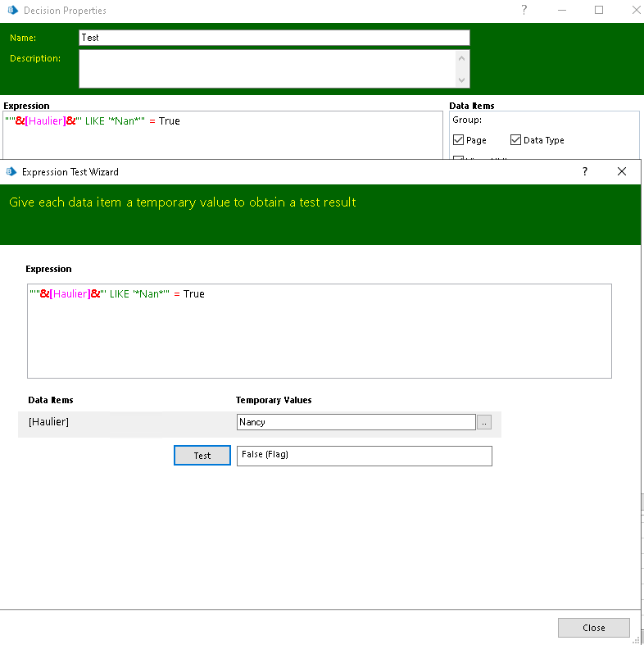Click the wizard Expression text box
The height and width of the screenshot is (645, 644).
[320, 331]
